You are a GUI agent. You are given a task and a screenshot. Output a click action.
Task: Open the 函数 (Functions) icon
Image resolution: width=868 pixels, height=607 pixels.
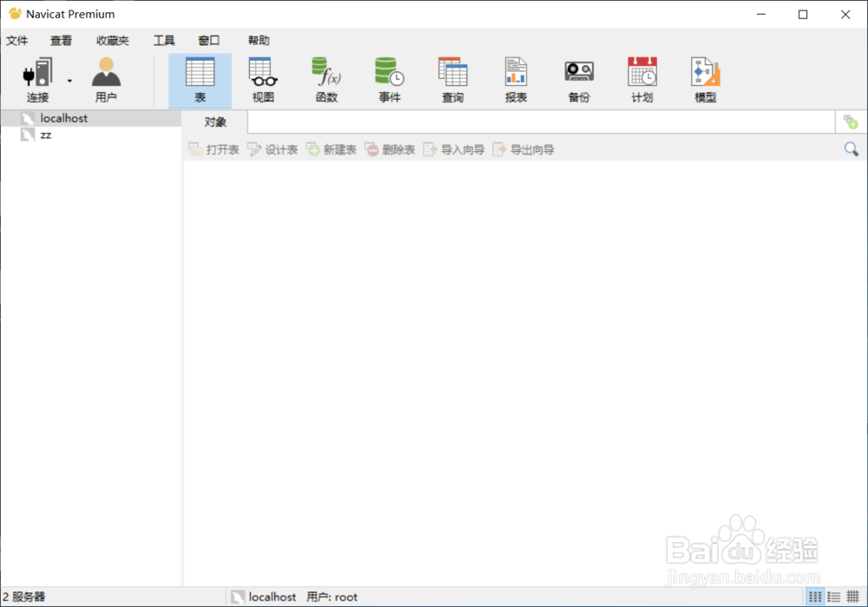click(326, 78)
